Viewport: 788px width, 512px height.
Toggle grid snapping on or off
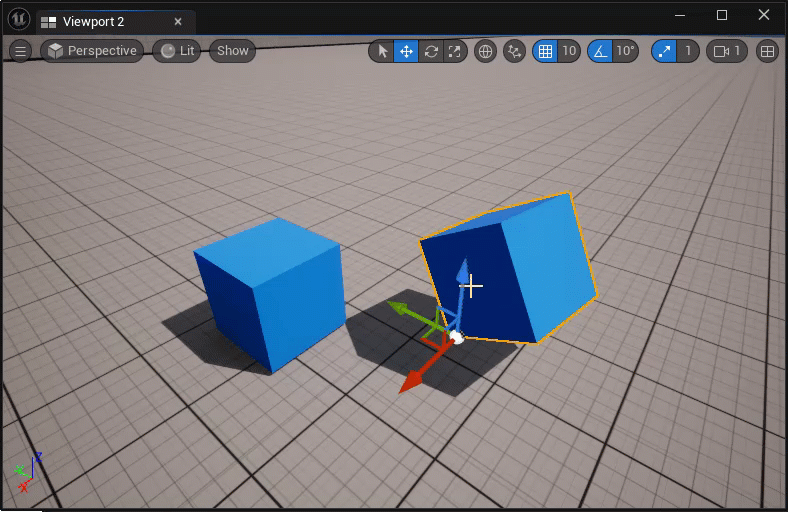545,51
